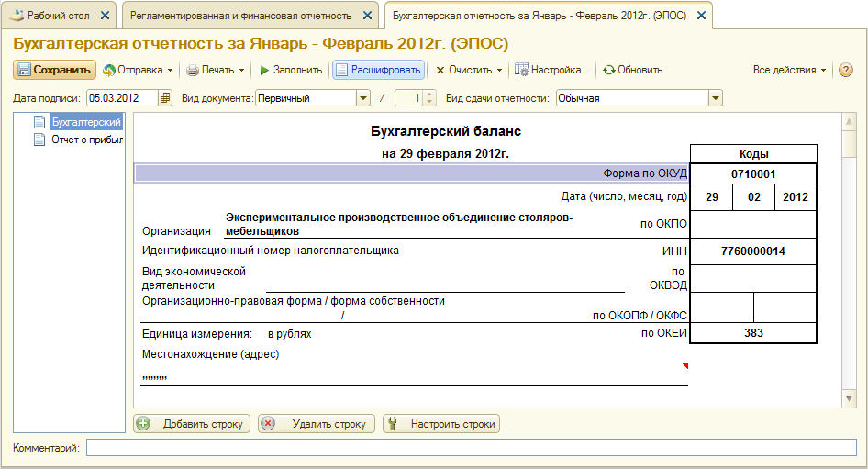
Task: Open calendar picker for Дата подписи
Action: tap(165, 98)
